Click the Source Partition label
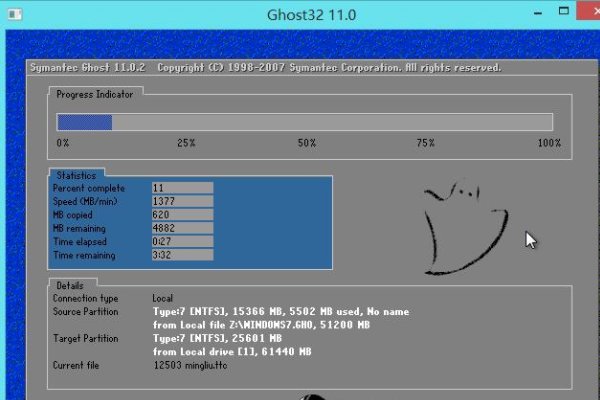Image resolution: width=600 pixels, height=400 pixels. tap(85, 312)
